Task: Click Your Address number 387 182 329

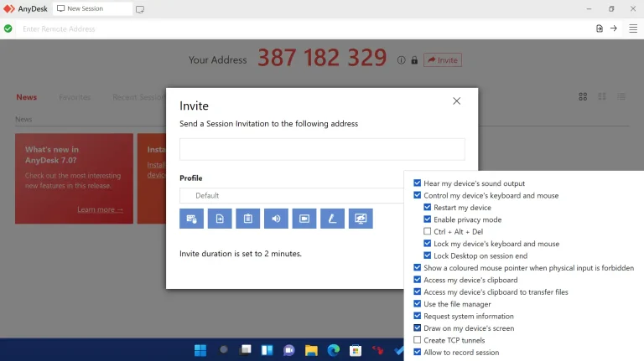Action: point(322,58)
